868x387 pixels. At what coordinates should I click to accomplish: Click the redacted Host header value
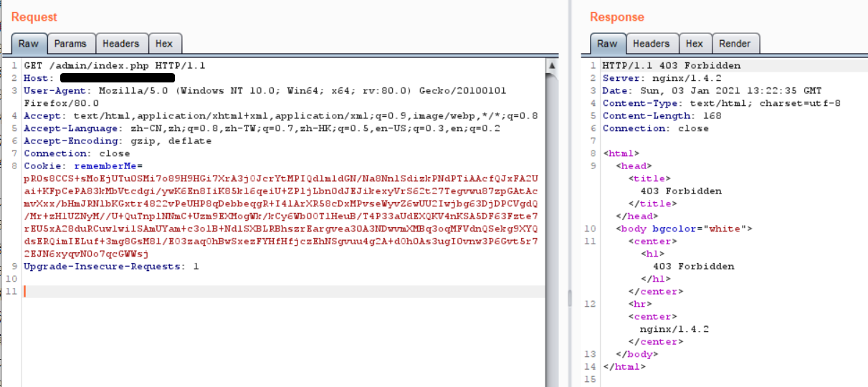pos(118,78)
